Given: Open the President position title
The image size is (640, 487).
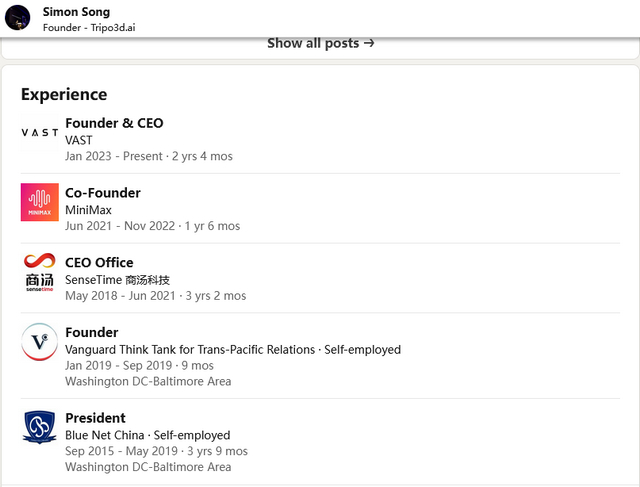Looking at the screenshot, I should pyautogui.click(x=96, y=418).
